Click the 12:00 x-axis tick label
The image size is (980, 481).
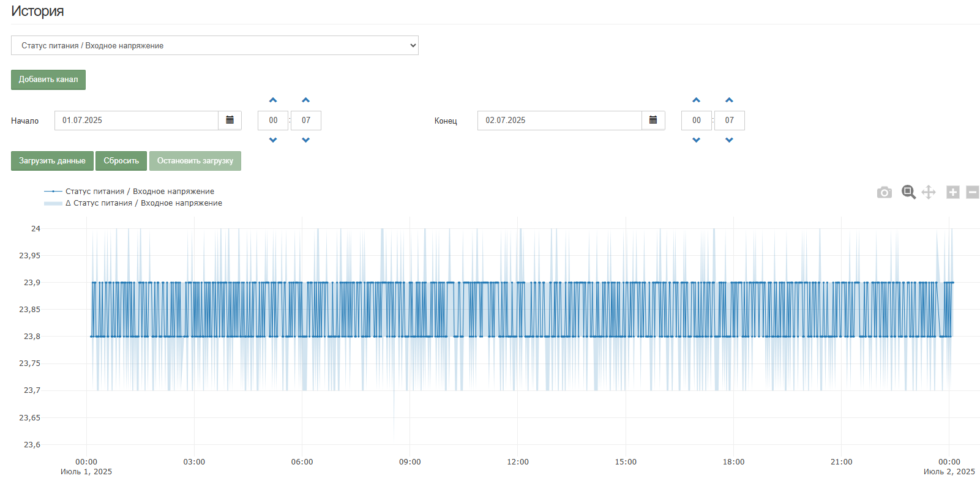pos(518,462)
